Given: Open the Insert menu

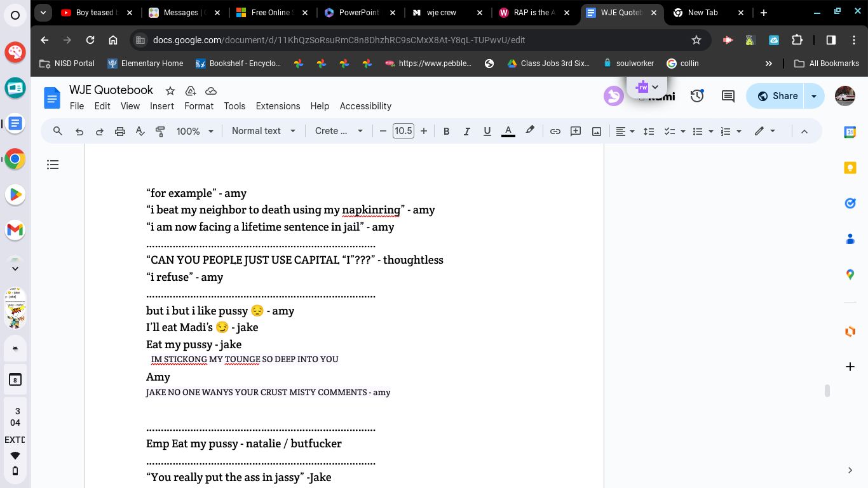Looking at the screenshot, I should 161,106.
